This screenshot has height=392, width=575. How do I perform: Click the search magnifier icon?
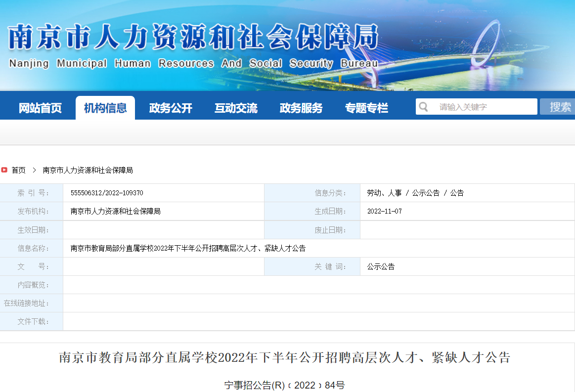click(x=423, y=107)
